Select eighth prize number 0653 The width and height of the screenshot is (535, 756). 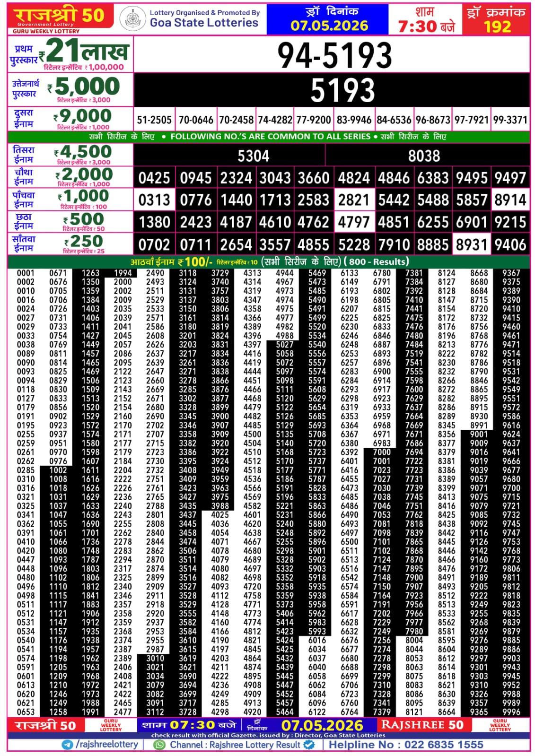(26, 712)
